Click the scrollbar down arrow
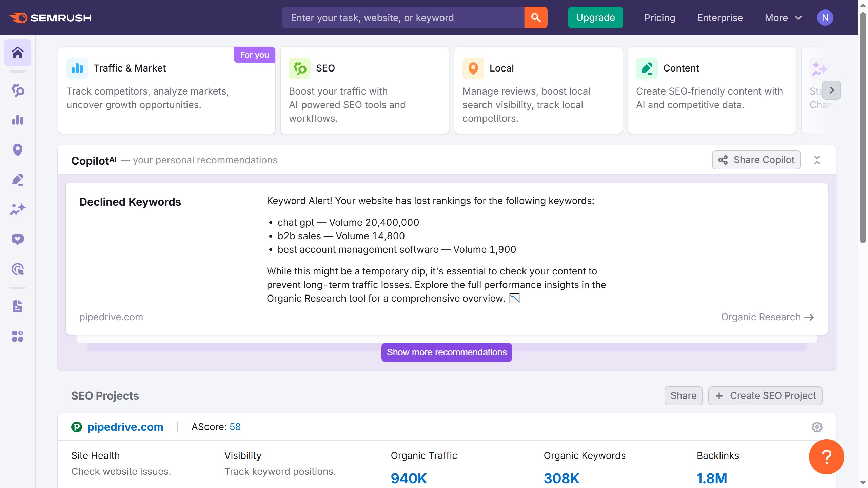The height and width of the screenshot is (488, 868). tap(863, 482)
